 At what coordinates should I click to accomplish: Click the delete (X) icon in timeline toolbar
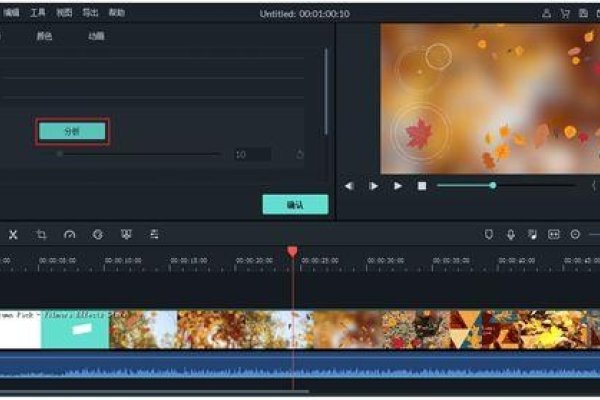point(13,234)
